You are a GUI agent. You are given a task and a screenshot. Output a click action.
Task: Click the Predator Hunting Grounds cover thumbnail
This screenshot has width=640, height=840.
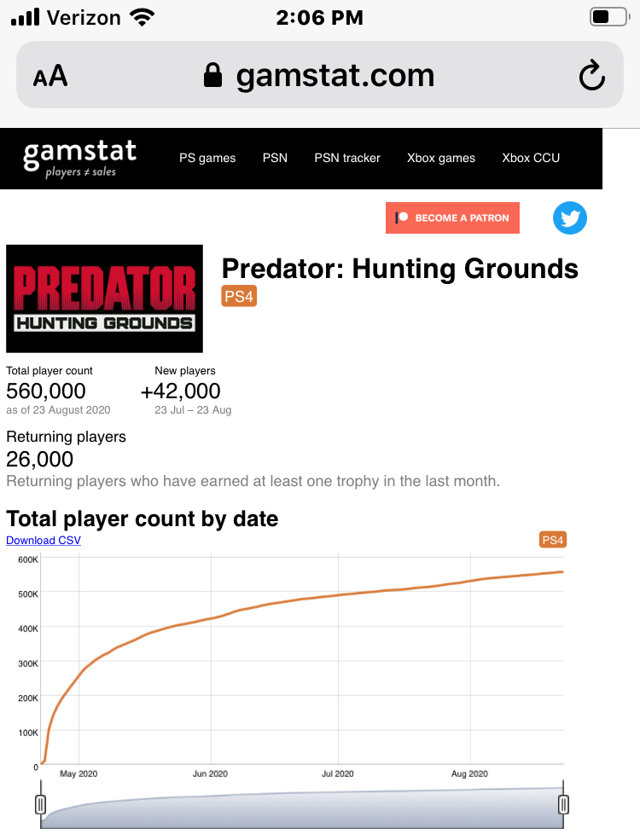pyautogui.click(x=104, y=298)
